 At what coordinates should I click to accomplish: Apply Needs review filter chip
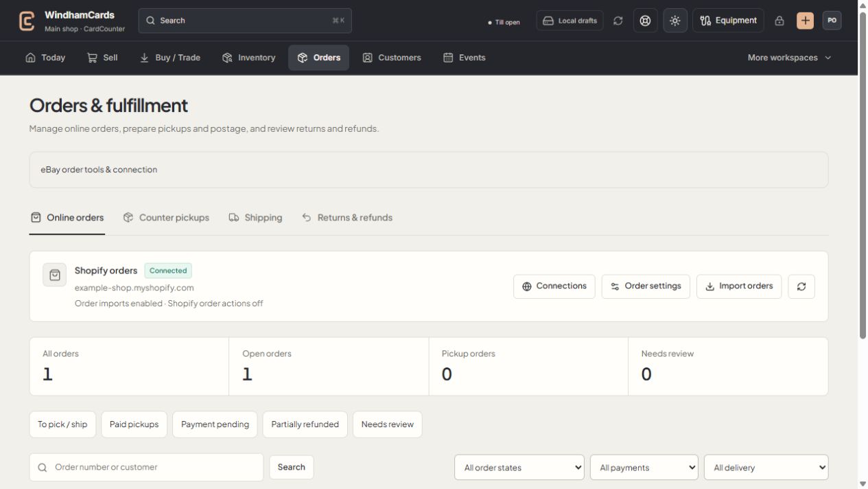387,424
